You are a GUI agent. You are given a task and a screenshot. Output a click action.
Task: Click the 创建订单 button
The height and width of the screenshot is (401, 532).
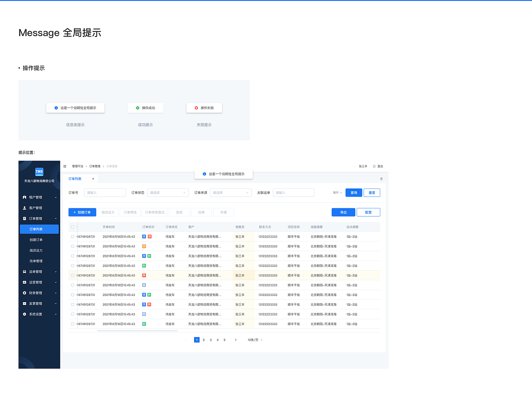[82, 212]
